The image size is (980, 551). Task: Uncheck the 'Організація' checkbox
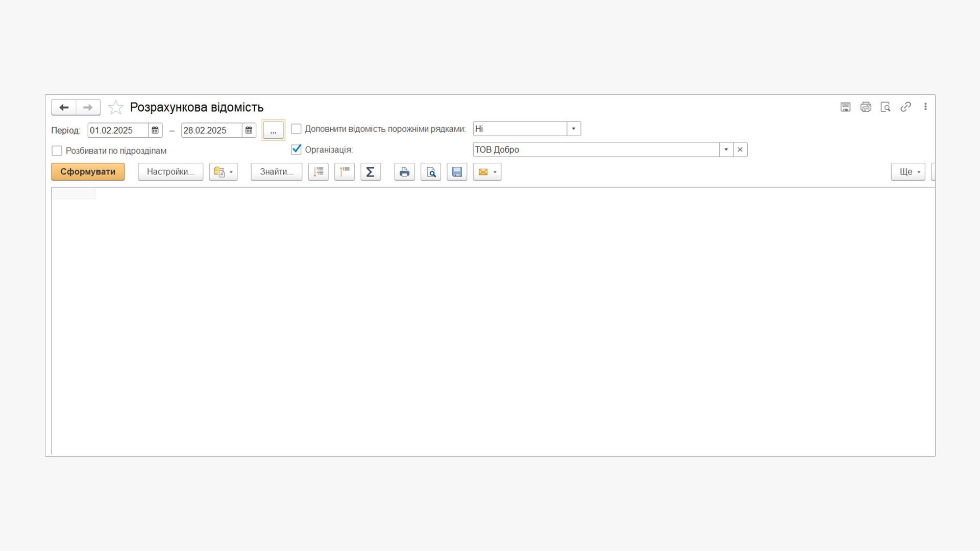[x=296, y=149]
